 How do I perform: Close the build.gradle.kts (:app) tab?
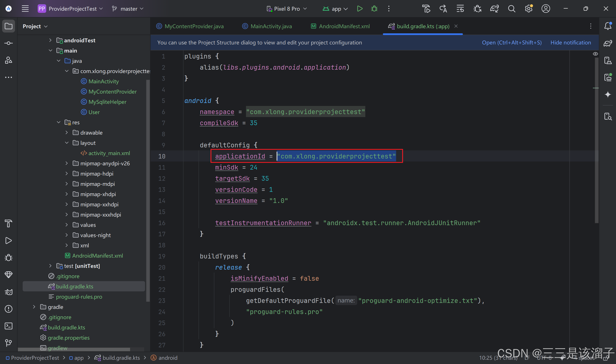[456, 26]
